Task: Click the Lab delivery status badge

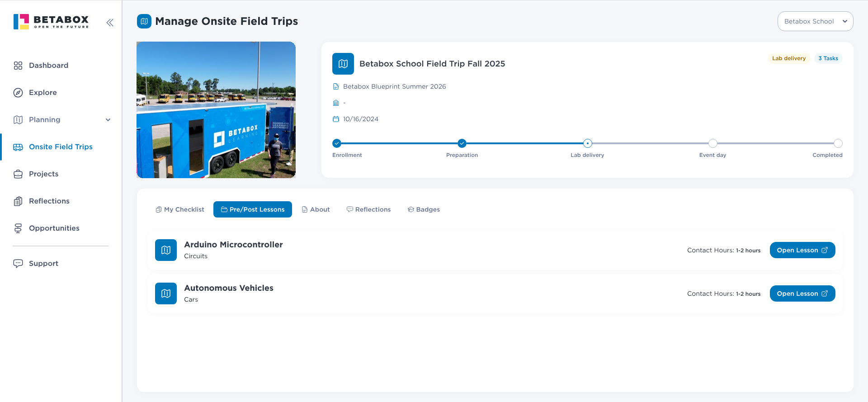Action: coord(789,58)
